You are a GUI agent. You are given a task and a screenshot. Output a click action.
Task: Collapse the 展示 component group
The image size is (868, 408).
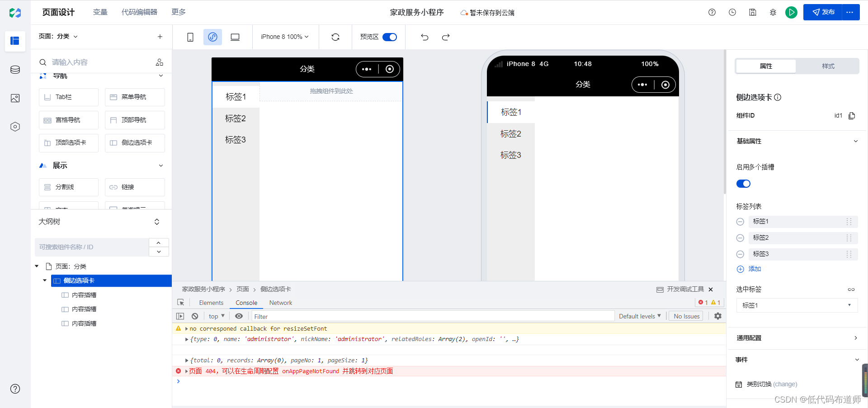(x=161, y=166)
